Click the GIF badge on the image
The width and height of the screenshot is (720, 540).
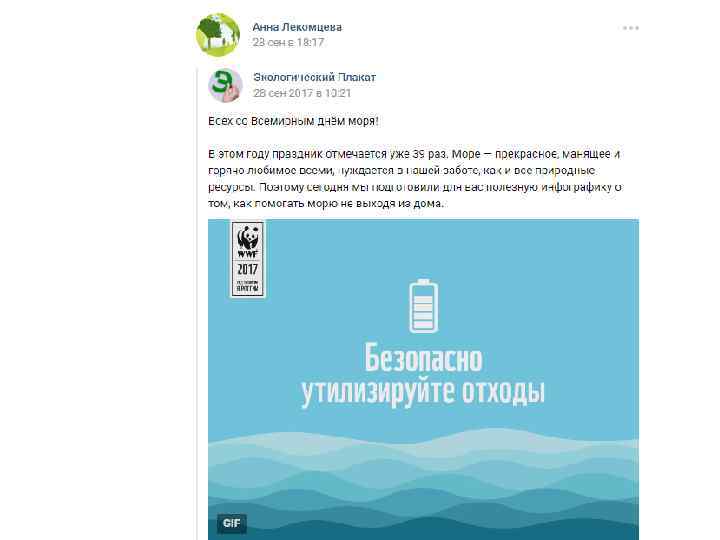pos(231,523)
